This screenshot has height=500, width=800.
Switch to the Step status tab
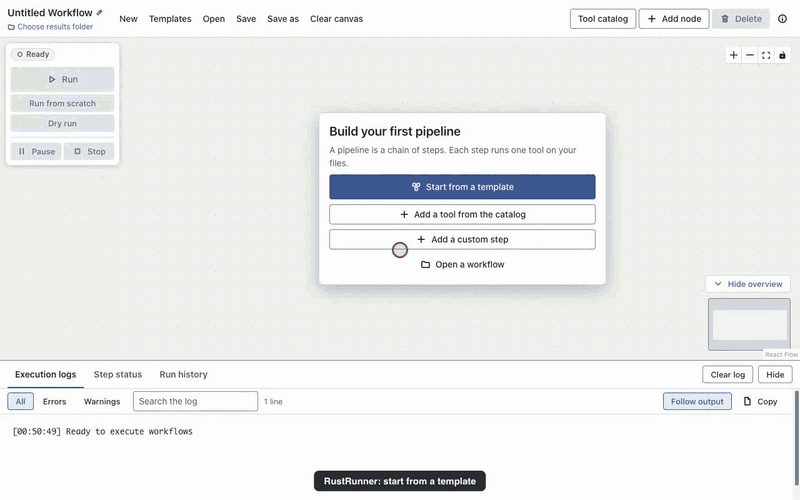tap(118, 374)
